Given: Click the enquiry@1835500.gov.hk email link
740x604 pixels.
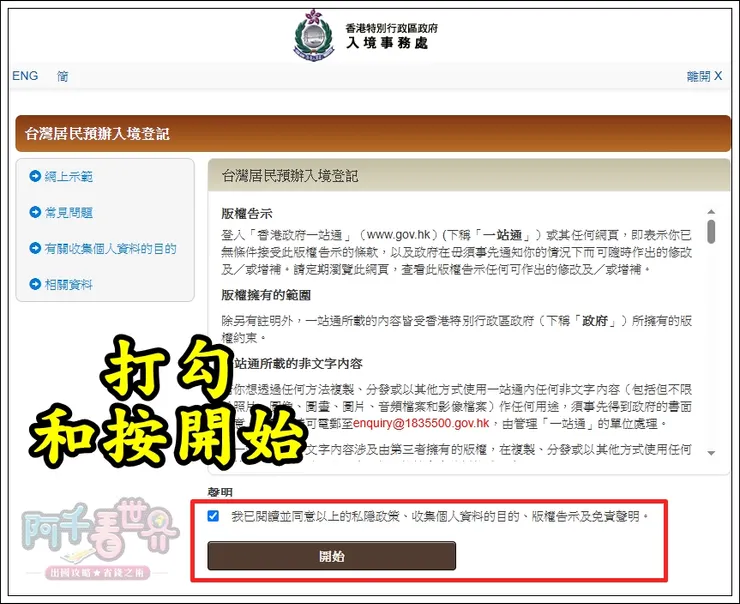Looking at the screenshot, I should coord(421,423).
